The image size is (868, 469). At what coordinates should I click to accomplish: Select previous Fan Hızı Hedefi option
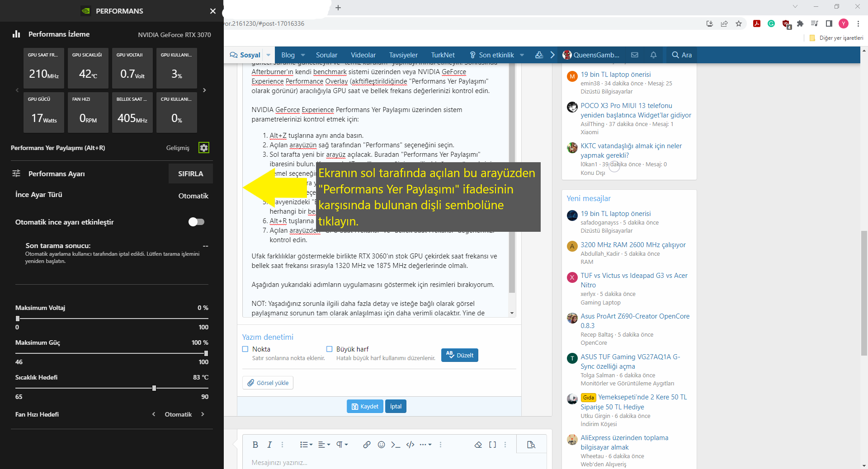tap(154, 414)
